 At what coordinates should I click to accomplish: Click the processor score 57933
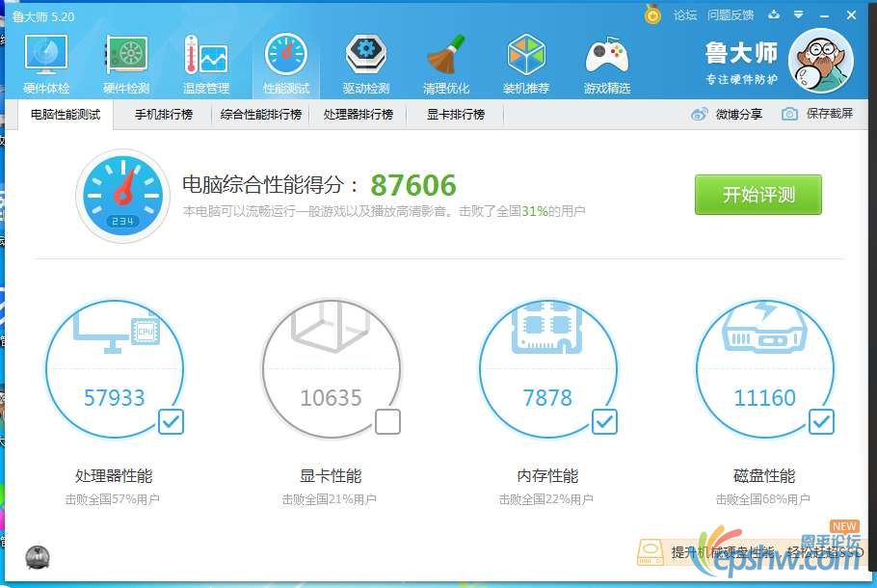click(114, 398)
